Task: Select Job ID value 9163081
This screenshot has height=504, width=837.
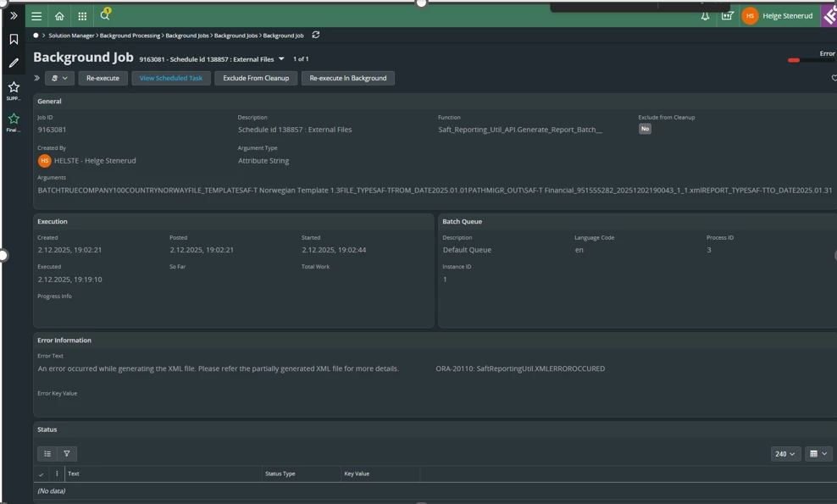Action: [x=52, y=130]
